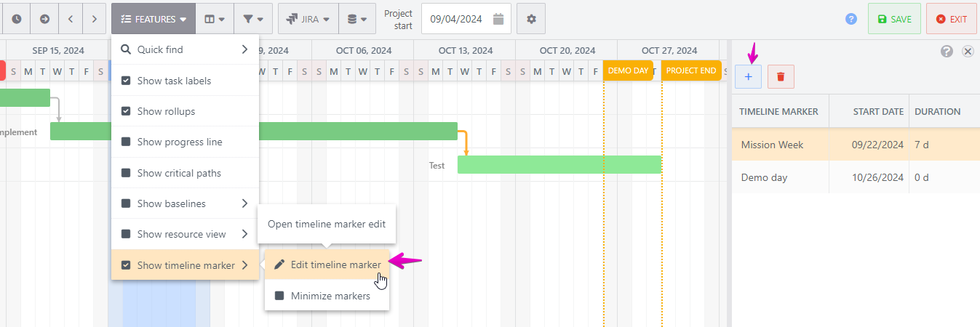The width and height of the screenshot is (980, 327).
Task: Open the JIRA dropdown
Action: point(308,19)
